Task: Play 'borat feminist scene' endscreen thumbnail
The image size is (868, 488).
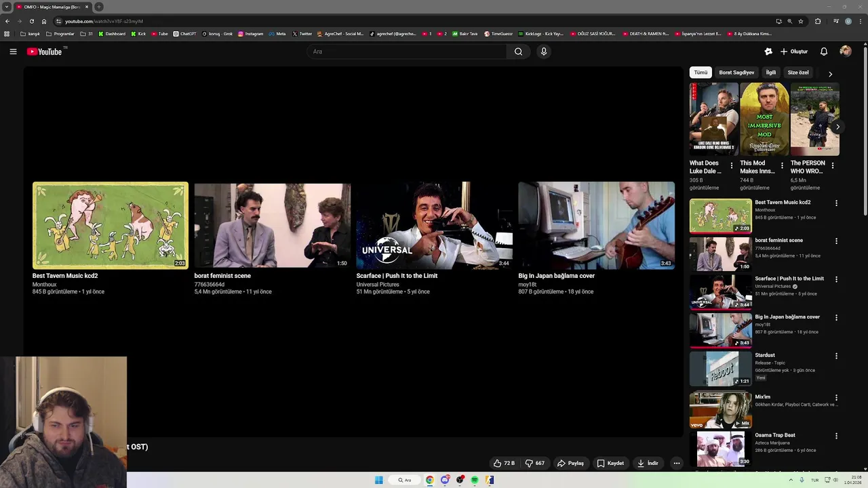Action: [x=272, y=225]
